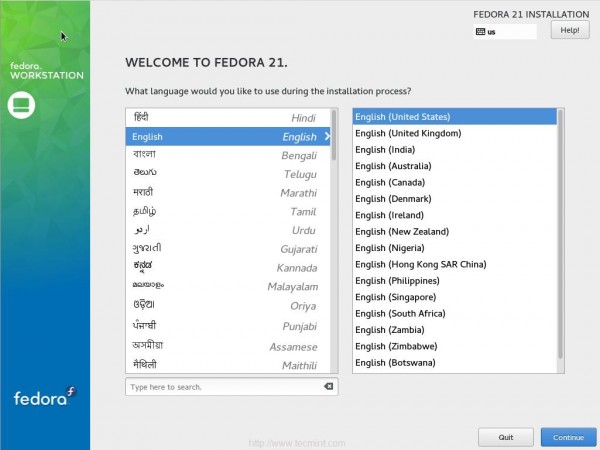Screen dimensions: 600x450
Task: Click the keyboard layout icon next to us
Action: [480, 32]
